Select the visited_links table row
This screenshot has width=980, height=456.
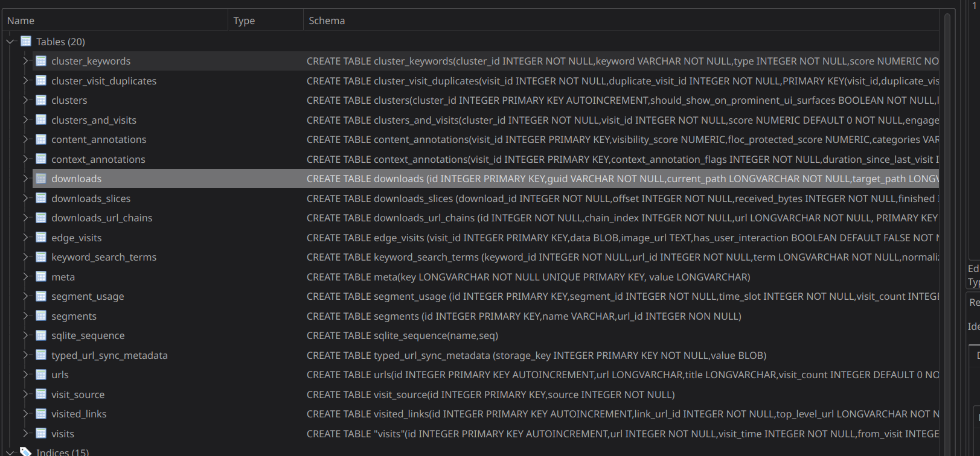(79, 414)
